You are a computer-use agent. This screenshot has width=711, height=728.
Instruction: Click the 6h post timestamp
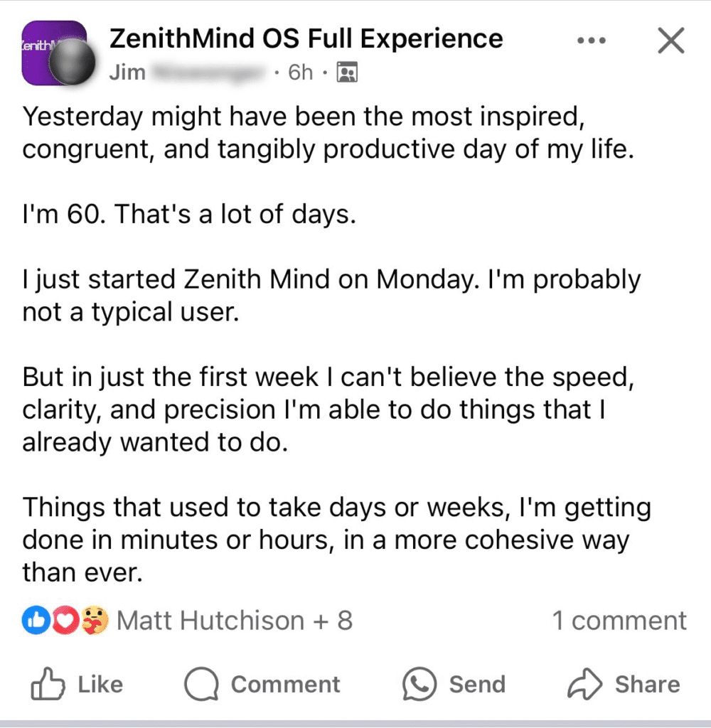point(300,73)
